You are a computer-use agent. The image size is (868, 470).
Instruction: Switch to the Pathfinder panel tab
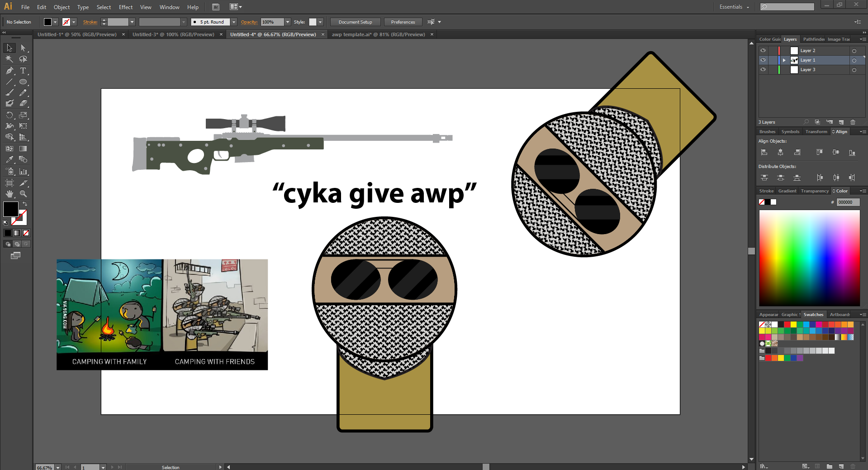click(x=814, y=39)
